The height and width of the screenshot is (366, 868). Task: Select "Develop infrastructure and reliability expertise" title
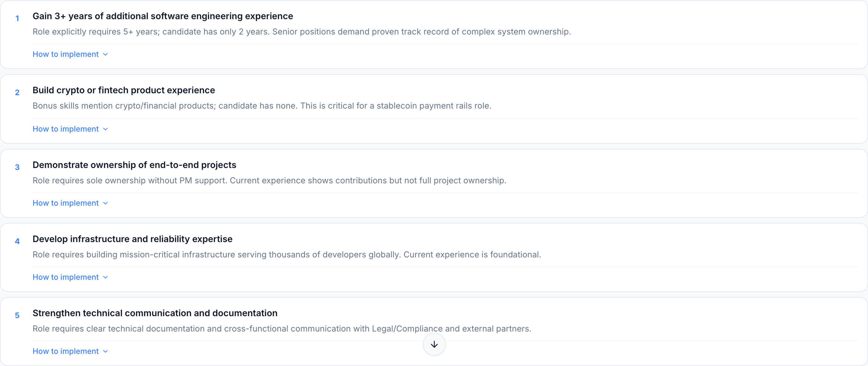point(133,239)
